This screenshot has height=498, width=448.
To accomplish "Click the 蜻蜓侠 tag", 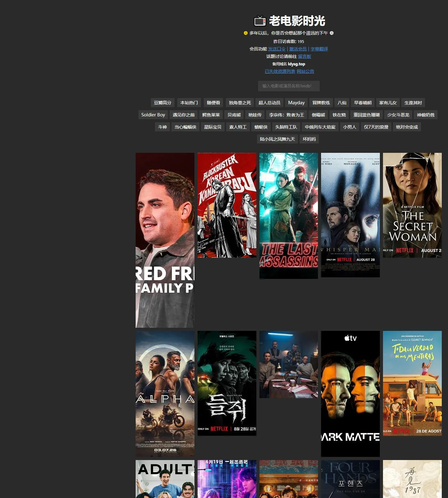I will coord(261,127).
